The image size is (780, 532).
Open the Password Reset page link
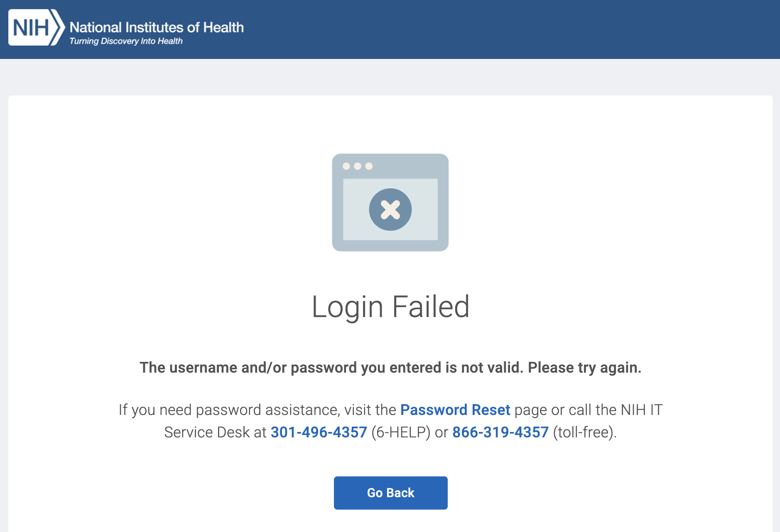click(455, 410)
